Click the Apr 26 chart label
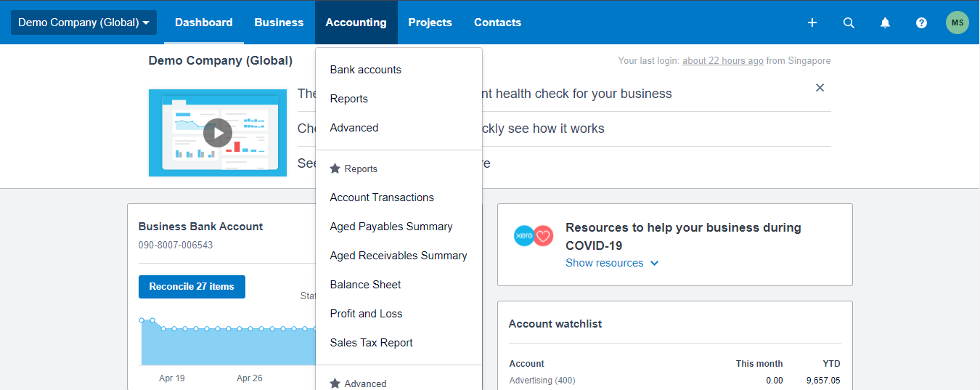Screen dimensions: 980x390 tap(249, 378)
